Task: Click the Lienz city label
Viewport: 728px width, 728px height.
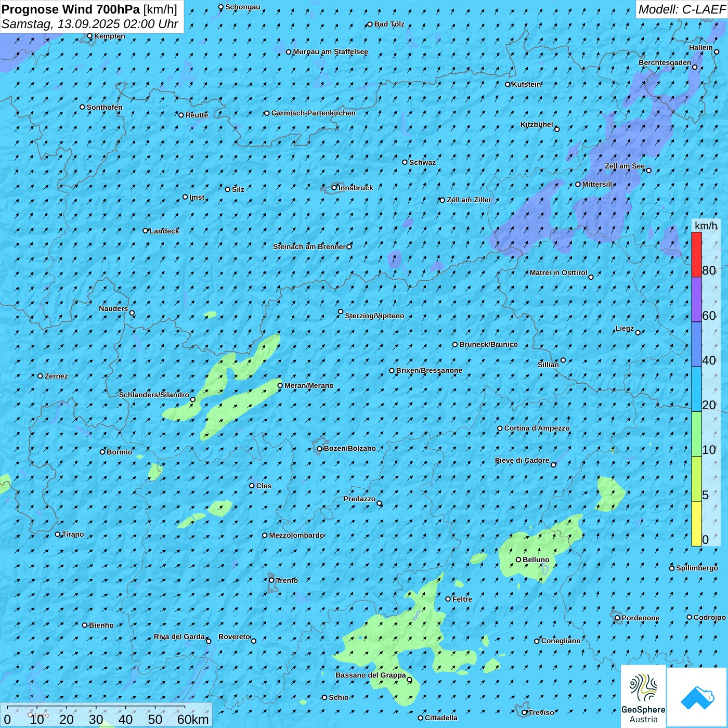Action: coord(625,328)
